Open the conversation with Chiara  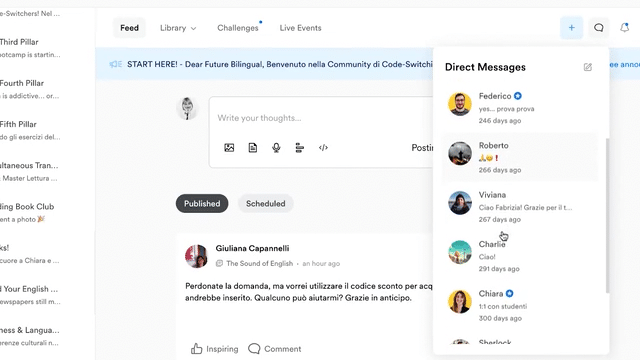520,305
